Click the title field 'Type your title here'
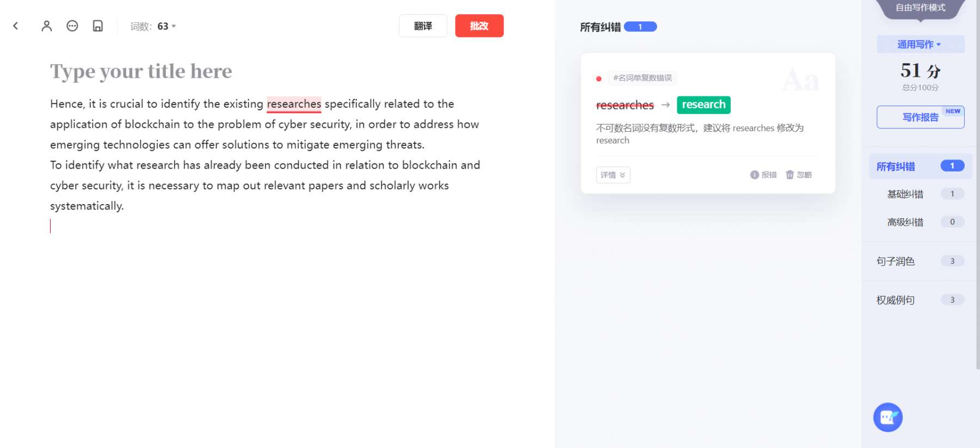980x448 pixels. click(x=141, y=71)
